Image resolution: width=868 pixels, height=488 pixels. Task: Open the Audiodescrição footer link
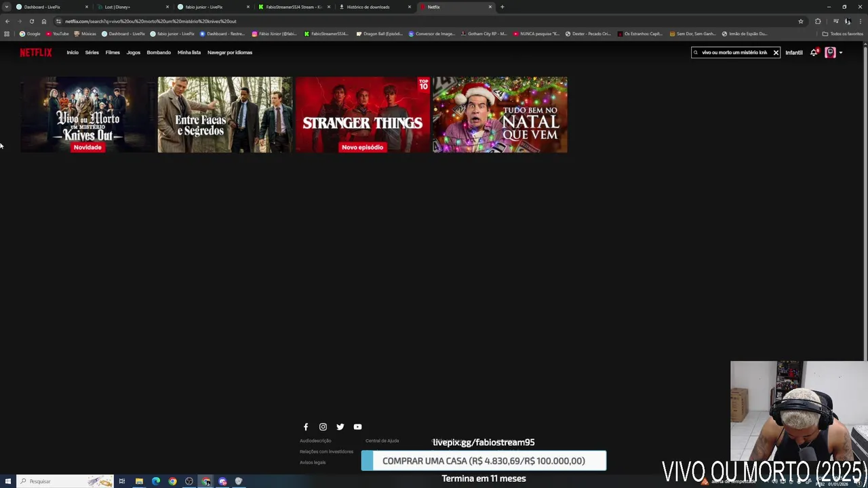tap(315, 441)
